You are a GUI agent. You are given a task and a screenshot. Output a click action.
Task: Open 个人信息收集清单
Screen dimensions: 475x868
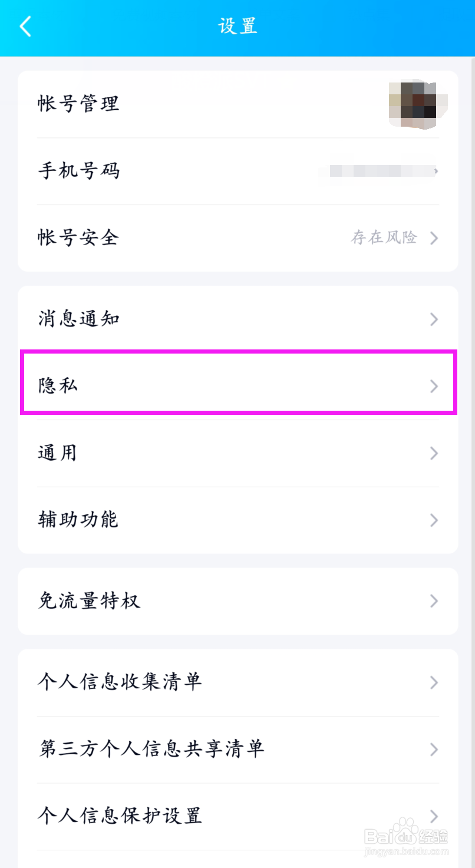coord(238,682)
